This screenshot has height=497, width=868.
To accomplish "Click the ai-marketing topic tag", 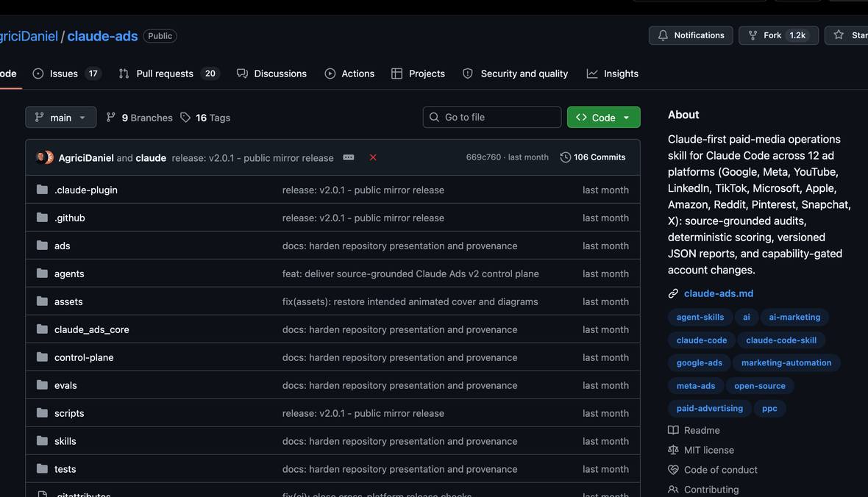I will pyautogui.click(x=794, y=317).
